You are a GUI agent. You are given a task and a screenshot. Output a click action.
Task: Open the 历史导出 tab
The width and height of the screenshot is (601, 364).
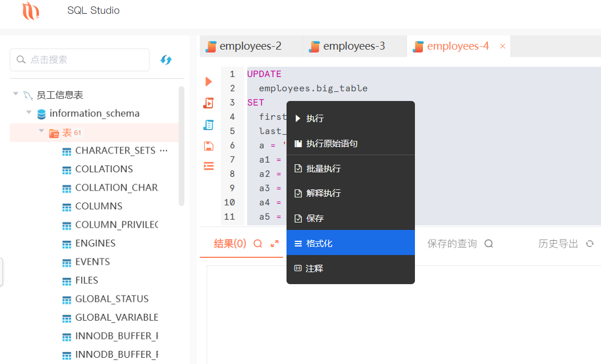pos(558,244)
